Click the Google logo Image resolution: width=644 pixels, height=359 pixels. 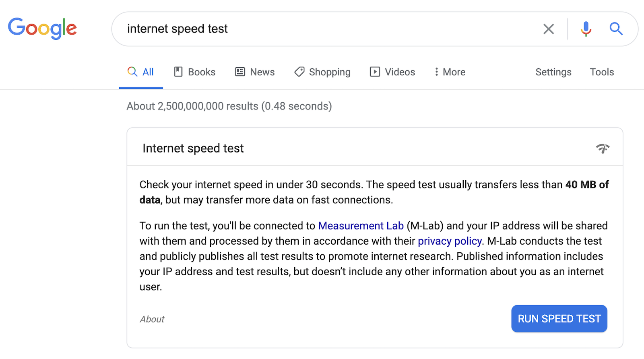coord(42,29)
